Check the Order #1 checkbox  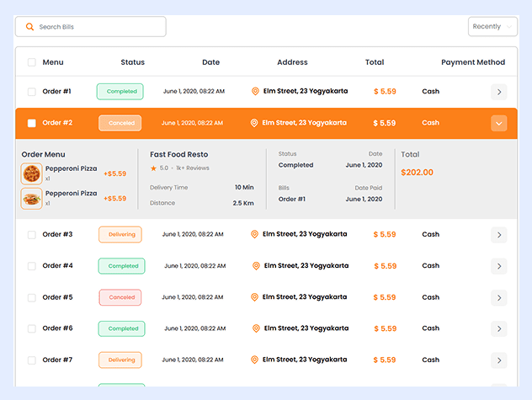point(32,92)
